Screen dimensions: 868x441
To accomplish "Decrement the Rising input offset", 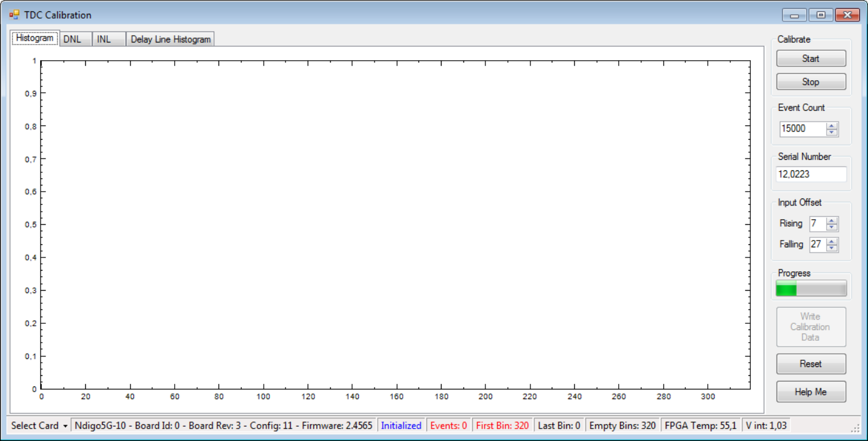I will coord(832,227).
